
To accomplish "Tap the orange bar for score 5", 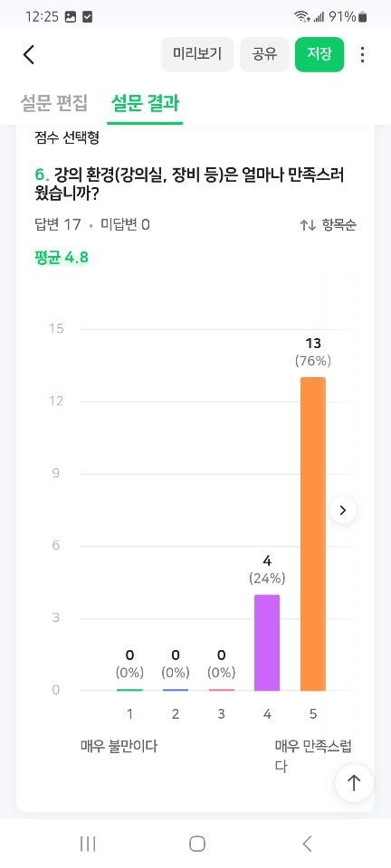I will pos(313,533).
